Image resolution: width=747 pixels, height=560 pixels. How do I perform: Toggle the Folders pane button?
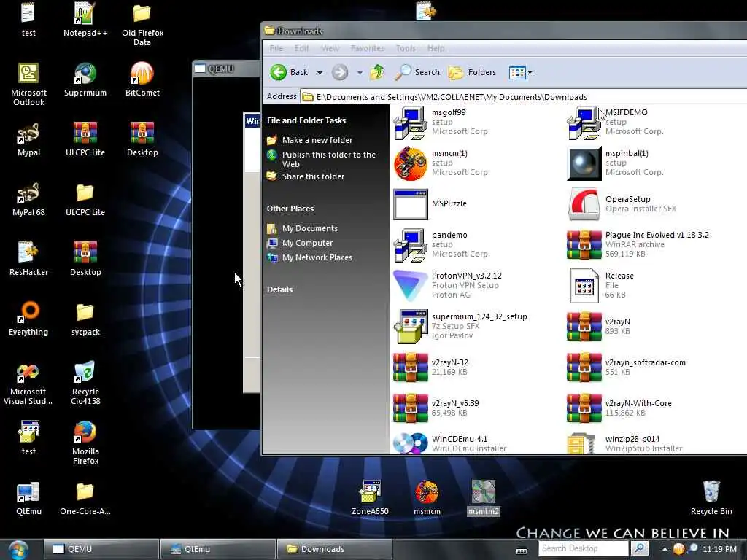(472, 72)
